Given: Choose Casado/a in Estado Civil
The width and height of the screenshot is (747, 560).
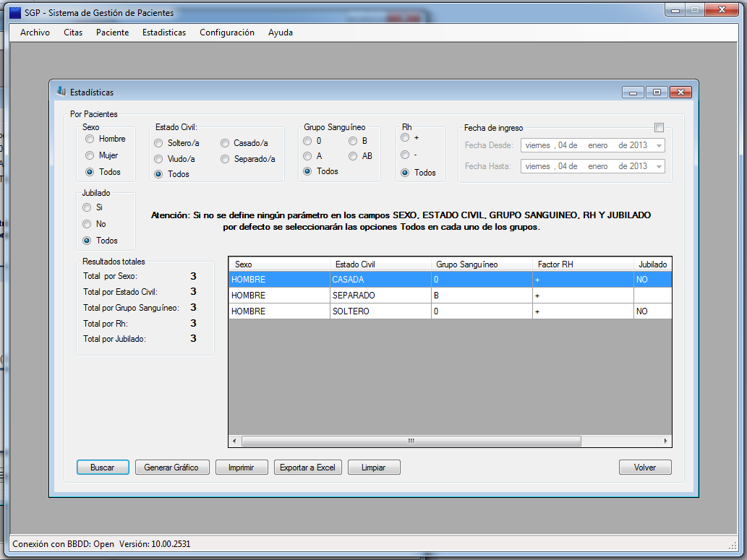Looking at the screenshot, I should [x=226, y=143].
